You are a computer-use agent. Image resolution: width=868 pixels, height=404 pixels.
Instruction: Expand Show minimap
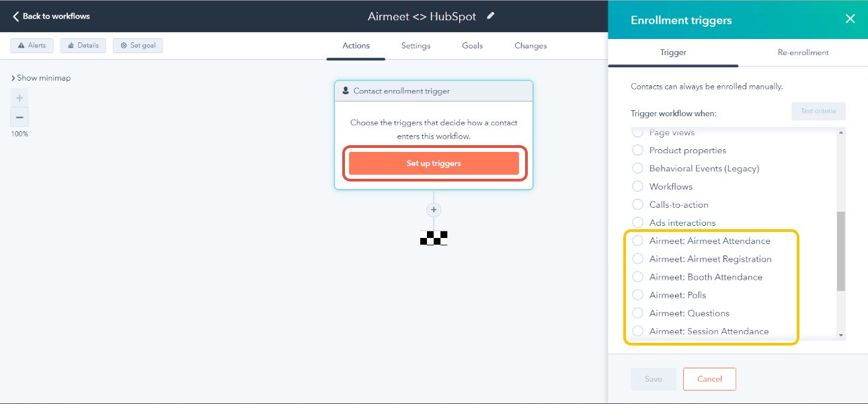click(41, 78)
